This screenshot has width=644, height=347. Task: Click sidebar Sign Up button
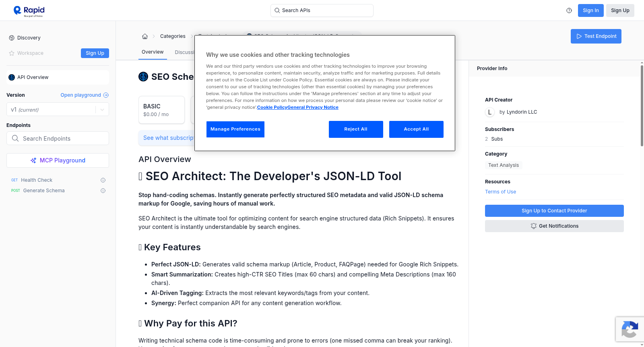pyautogui.click(x=95, y=53)
